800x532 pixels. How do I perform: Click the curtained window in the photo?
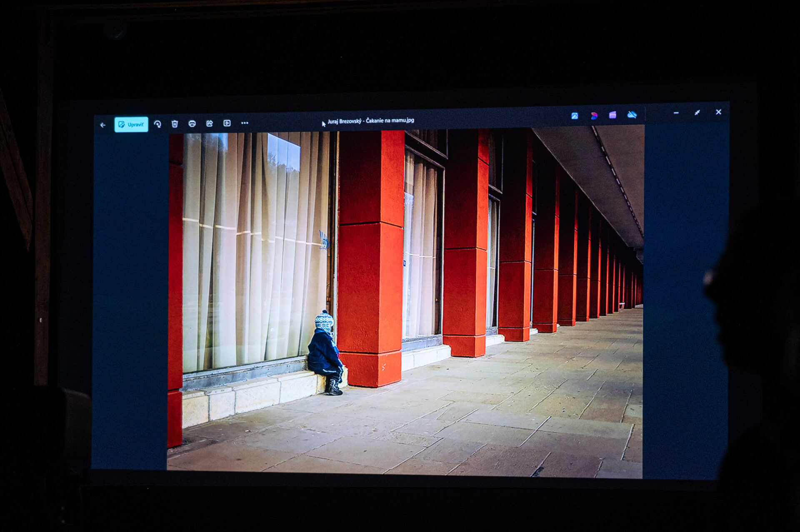click(254, 250)
